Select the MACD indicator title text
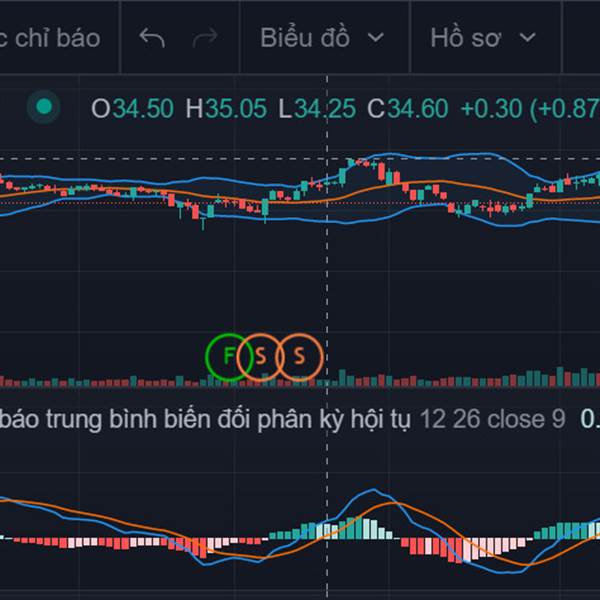 [205, 419]
